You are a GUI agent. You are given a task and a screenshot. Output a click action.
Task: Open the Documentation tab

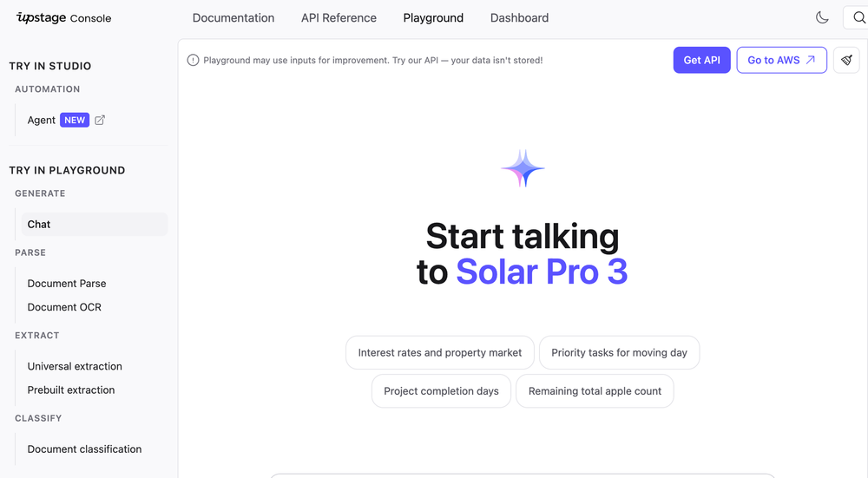233,17
